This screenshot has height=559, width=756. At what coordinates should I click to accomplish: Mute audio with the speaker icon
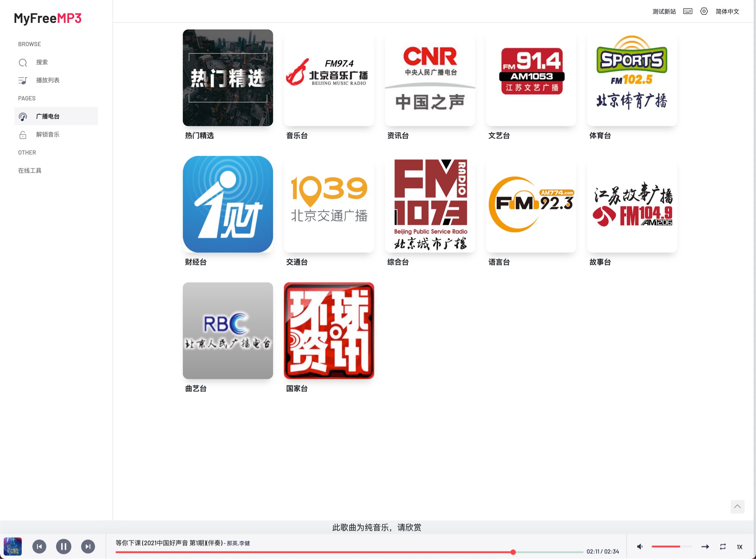coord(640,546)
